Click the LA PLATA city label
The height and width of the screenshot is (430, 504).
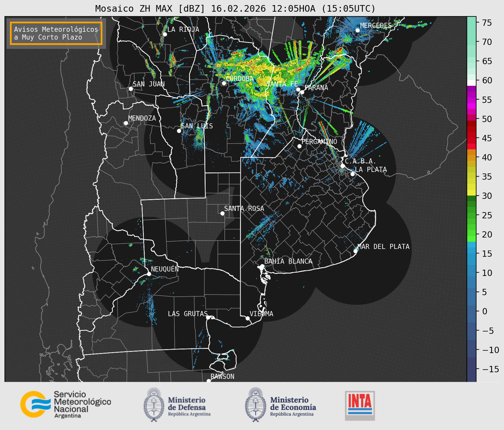[x=371, y=170]
